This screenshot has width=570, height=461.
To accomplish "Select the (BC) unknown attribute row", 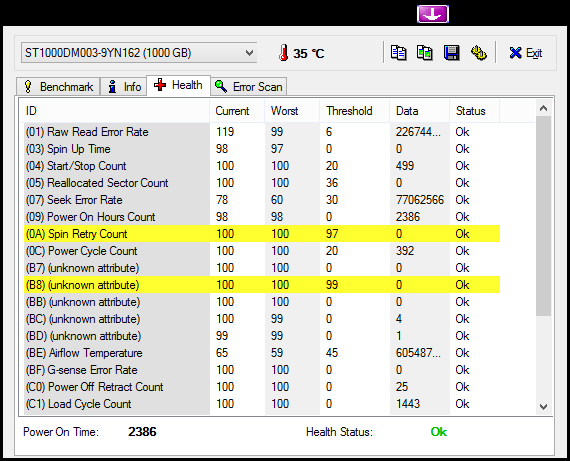I will point(262,319).
